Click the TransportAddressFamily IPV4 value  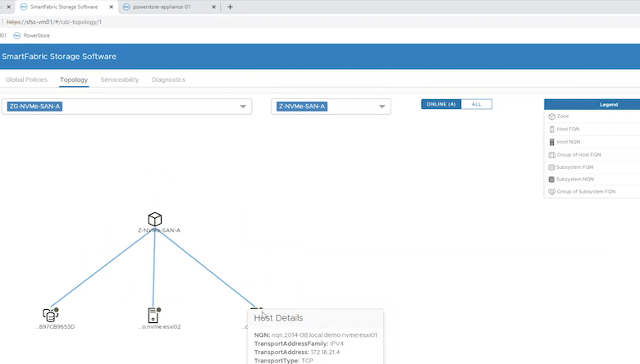[x=336, y=344]
